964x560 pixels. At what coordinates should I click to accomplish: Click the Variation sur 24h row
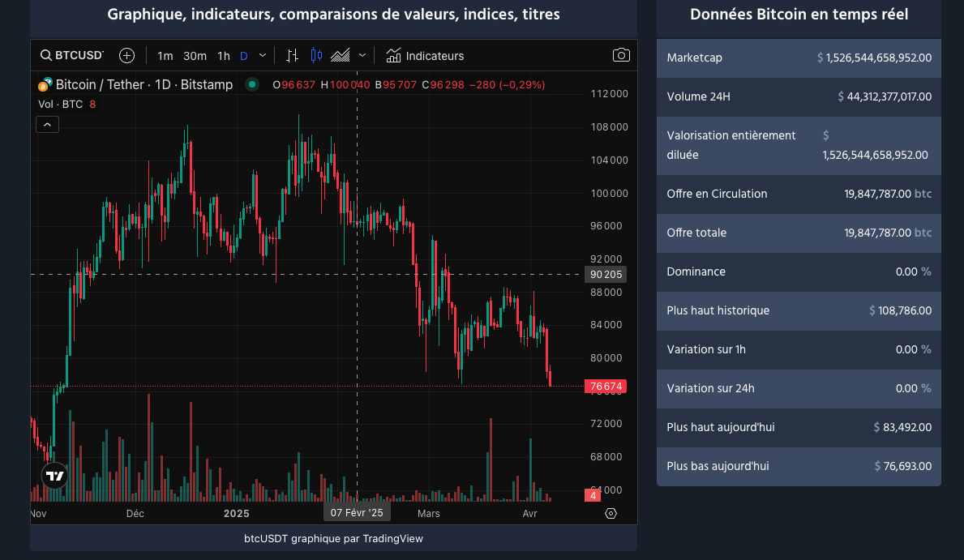pyautogui.click(x=799, y=388)
